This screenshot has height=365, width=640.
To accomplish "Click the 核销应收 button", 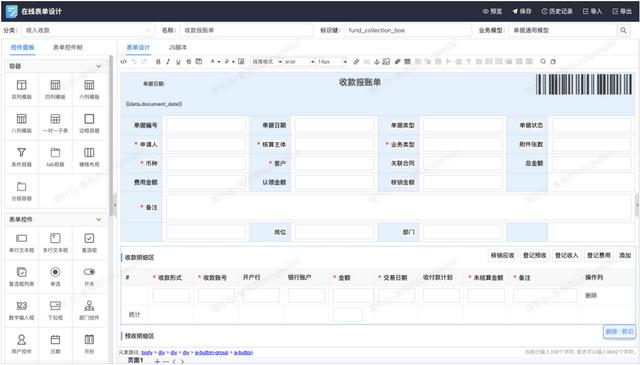I will [502, 256].
